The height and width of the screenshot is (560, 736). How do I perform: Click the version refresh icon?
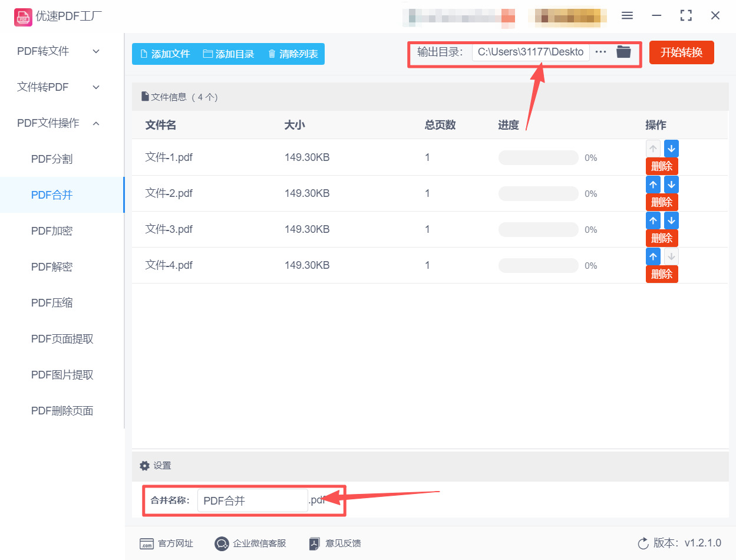click(x=643, y=543)
